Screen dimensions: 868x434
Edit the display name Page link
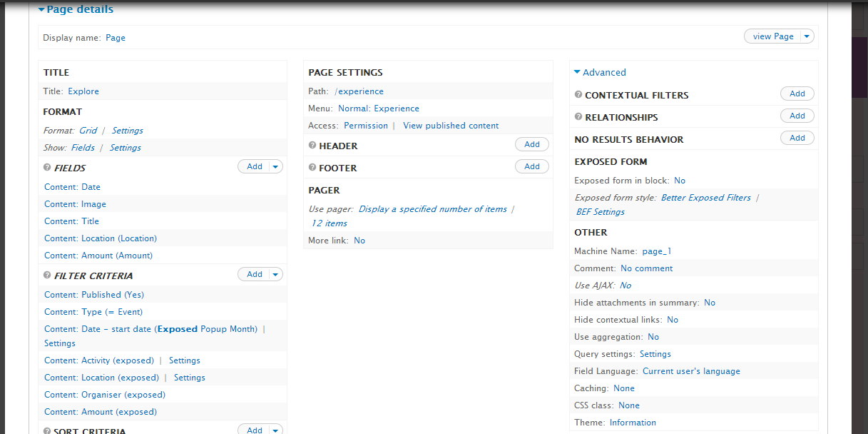116,38
